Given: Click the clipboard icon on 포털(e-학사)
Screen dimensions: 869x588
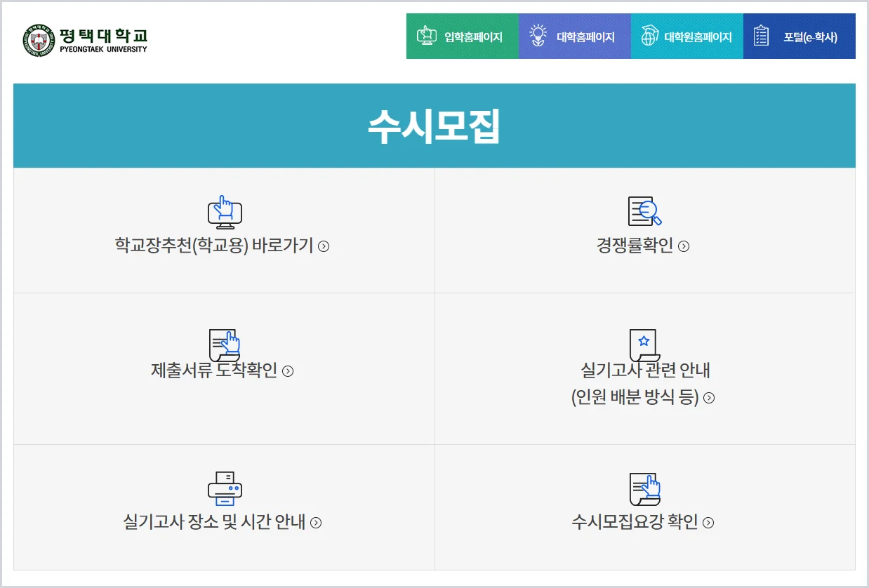Looking at the screenshot, I should (761, 36).
